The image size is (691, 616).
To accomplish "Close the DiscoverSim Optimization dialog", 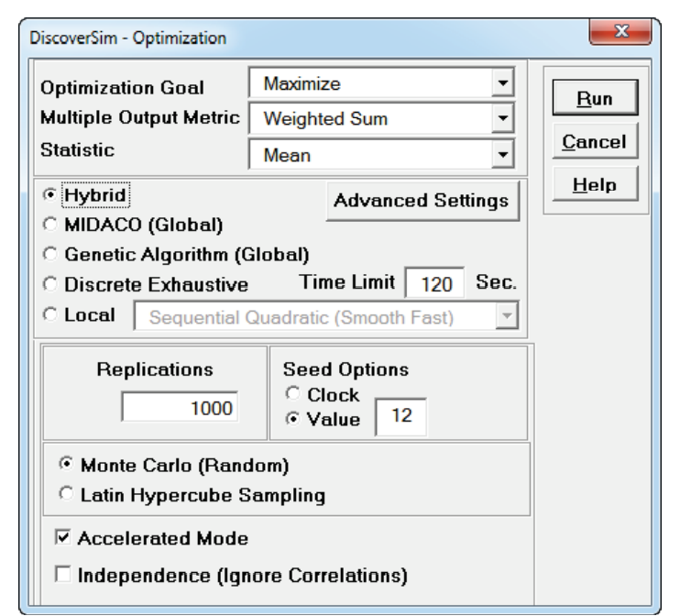I will coord(621,34).
